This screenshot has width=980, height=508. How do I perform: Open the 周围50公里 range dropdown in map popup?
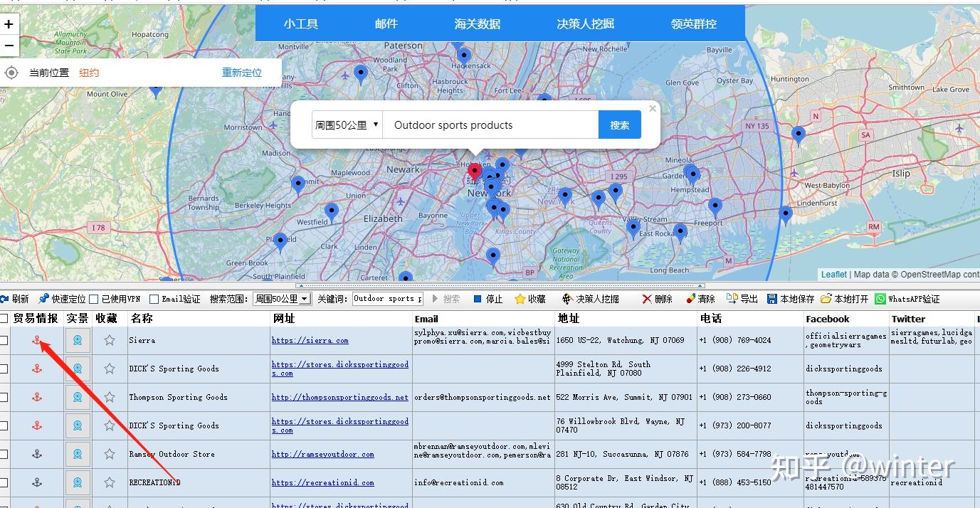click(x=347, y=125)
